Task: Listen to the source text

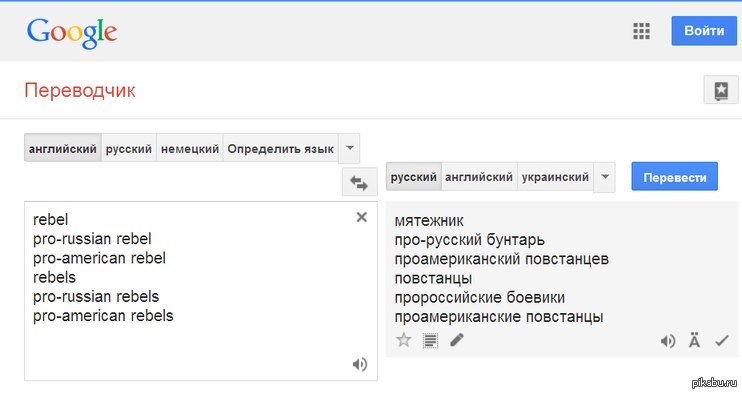Action: pyautogui.click(x=360, y=364)
